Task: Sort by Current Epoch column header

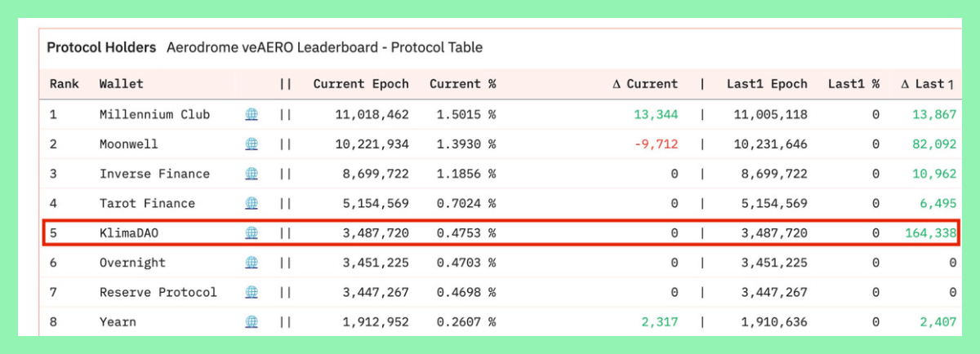Action: click(x=361, y=84)
